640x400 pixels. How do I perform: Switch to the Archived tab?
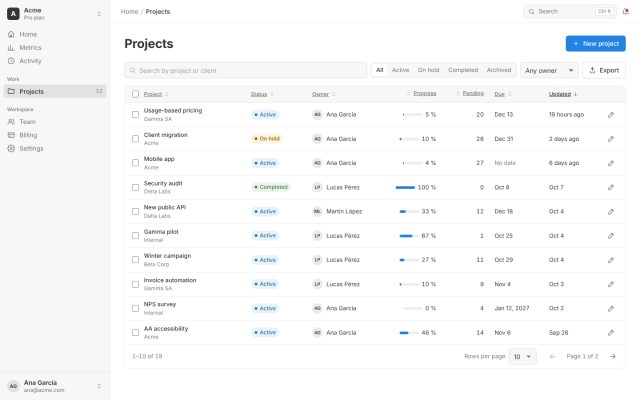click(x=499, y=70)
